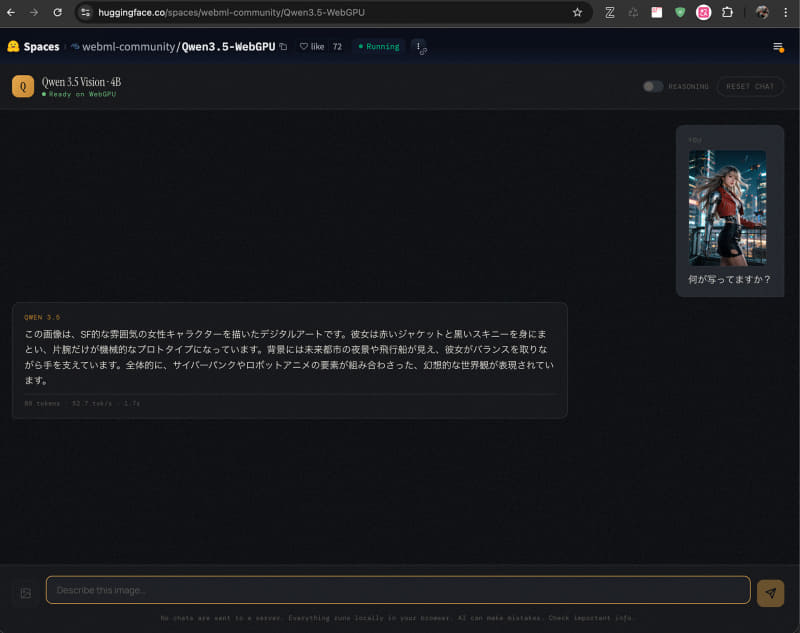Enable the REASONING toggle
This screenshot has width=800, height=633.
pyautogui.click(x=652, y=87)
